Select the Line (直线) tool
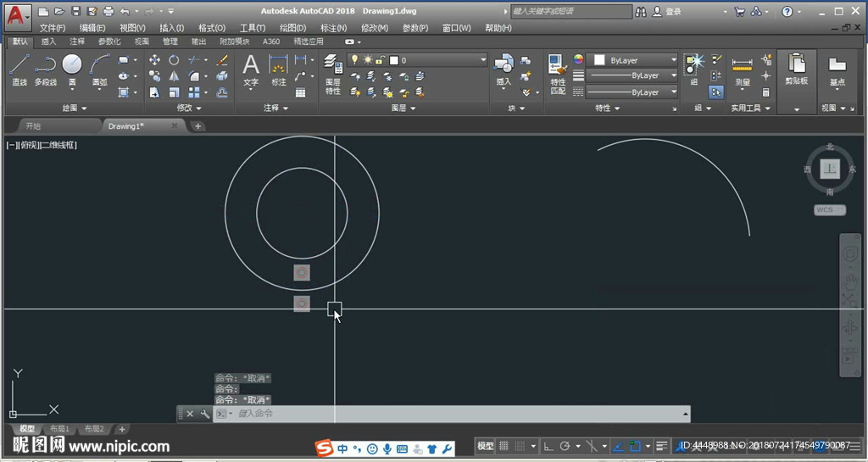The height and width of the screenshot is (462, 868). point(19,70)
